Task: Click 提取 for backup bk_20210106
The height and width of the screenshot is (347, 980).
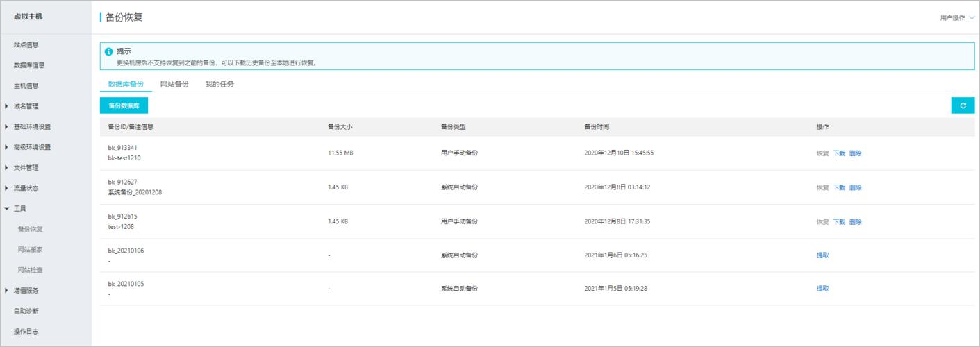Action: click(823, 255)
